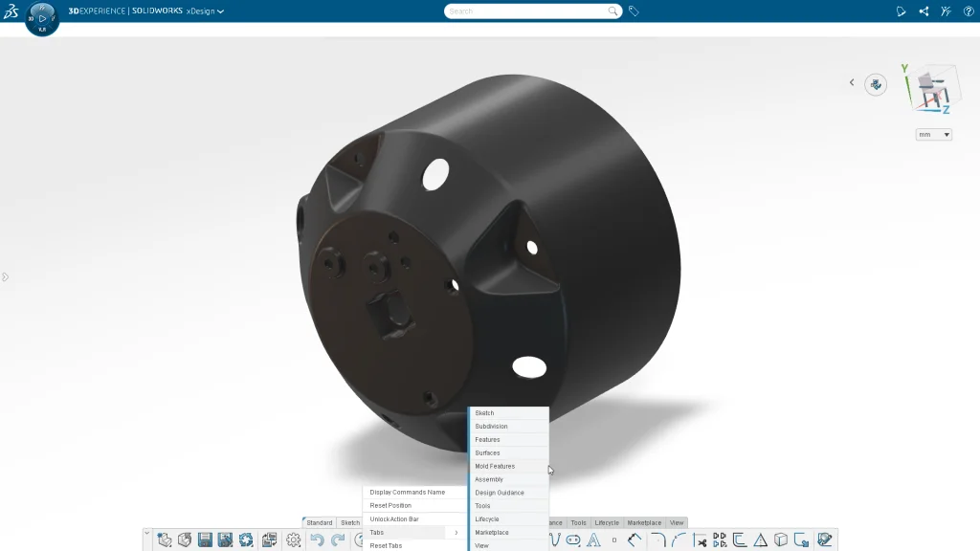Enable the Mold Features tab
Viewport: 980px width, 551px height.
point(494,466)
